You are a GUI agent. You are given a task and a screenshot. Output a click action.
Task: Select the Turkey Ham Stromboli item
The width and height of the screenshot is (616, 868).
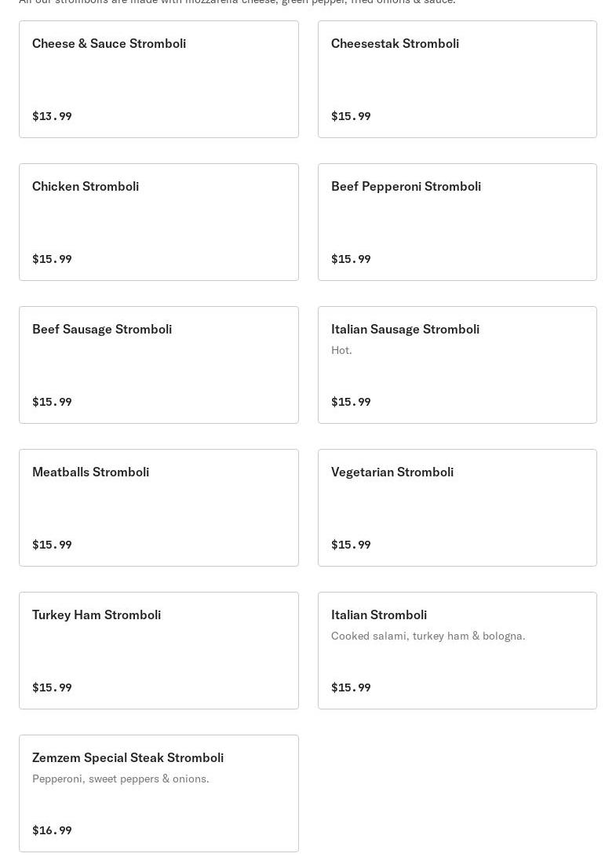coord(159,650)
